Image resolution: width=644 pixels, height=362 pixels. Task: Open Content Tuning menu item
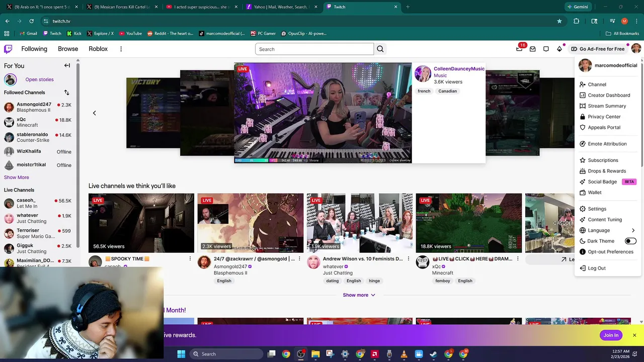[x=608, y=220]
